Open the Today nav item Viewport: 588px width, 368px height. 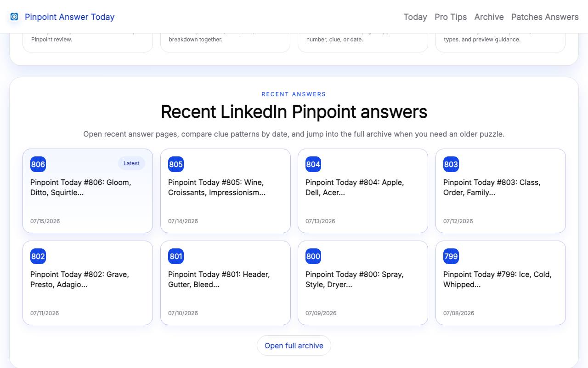[x=415, y=17]
